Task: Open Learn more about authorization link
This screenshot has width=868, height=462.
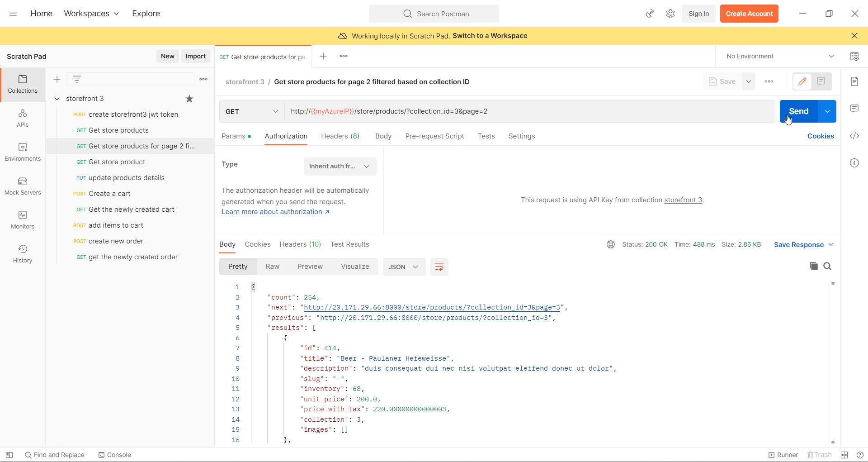Action: click(275, 212)
